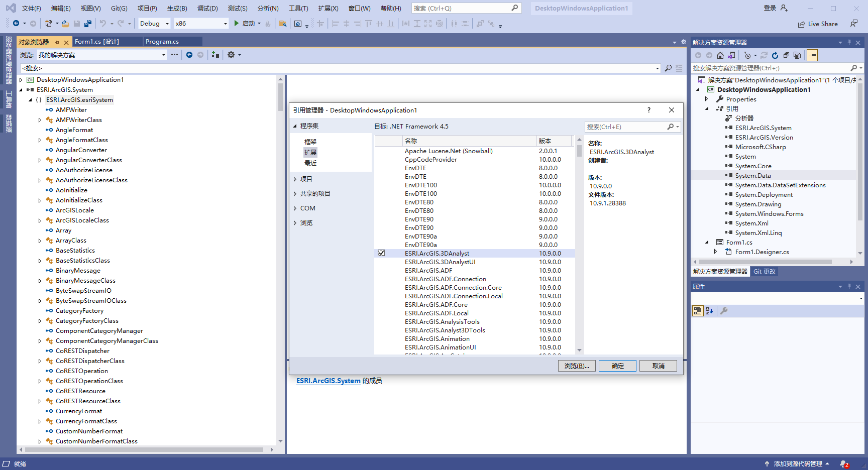Screen dimensions: 868x470
Task: Expand the AMFWriterClass tree node
Action: (40, 120)
